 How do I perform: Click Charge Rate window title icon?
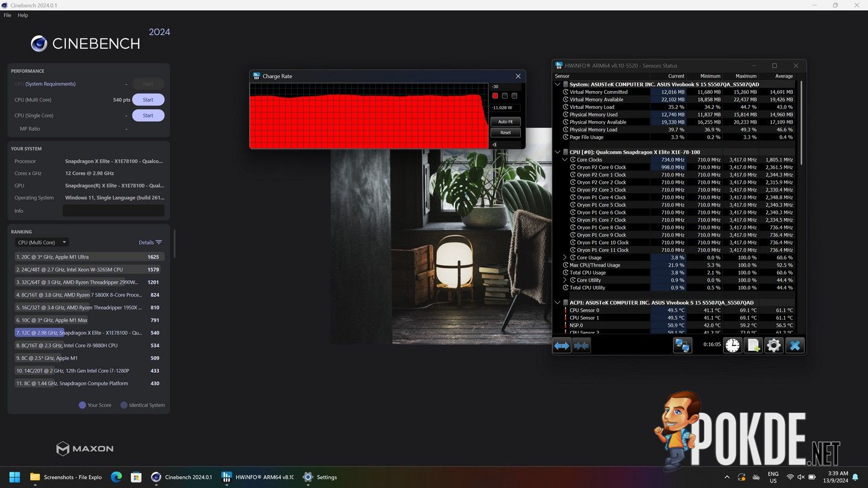coord(257,76)
